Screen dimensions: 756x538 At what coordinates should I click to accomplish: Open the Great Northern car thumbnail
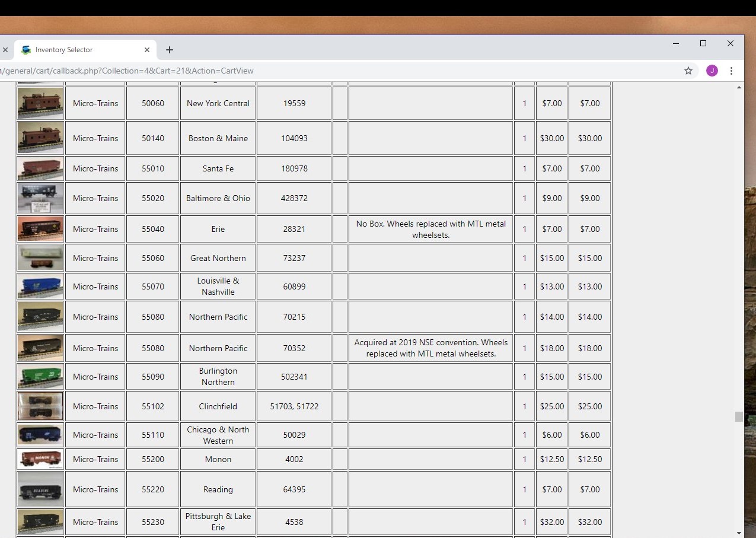[x=40, y=258]
